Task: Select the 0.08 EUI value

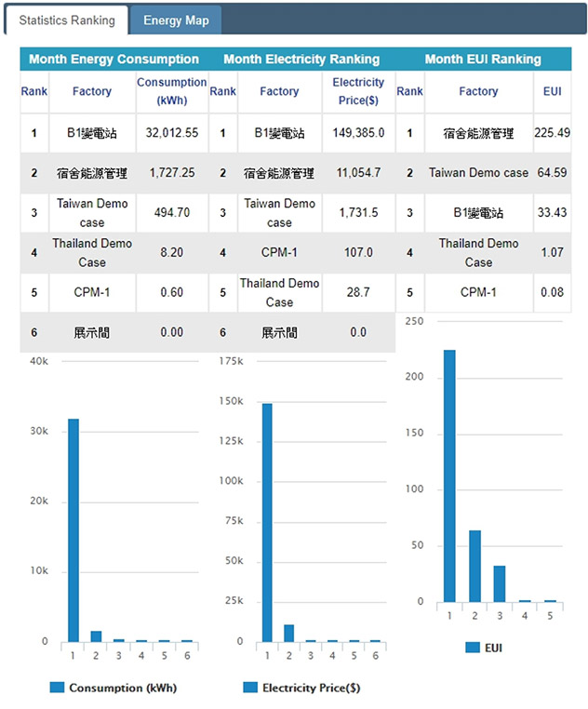Action: [553, 292]
